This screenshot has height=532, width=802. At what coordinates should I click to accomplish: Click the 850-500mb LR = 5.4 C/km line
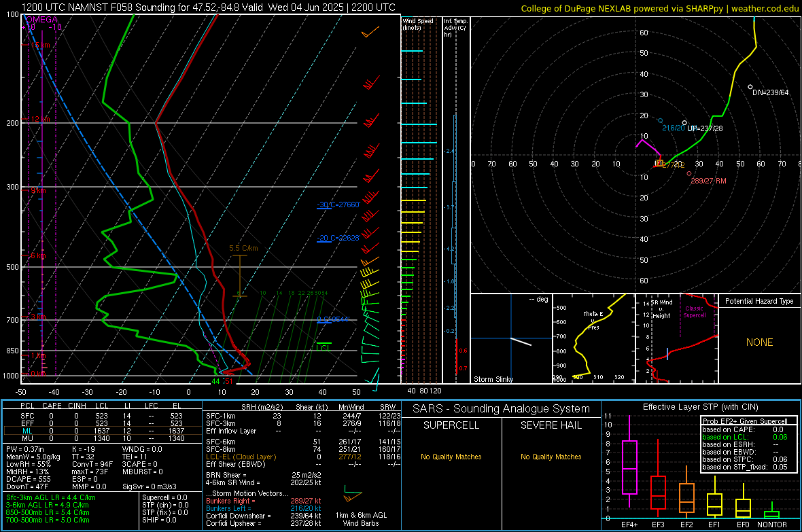click(48, 512)
